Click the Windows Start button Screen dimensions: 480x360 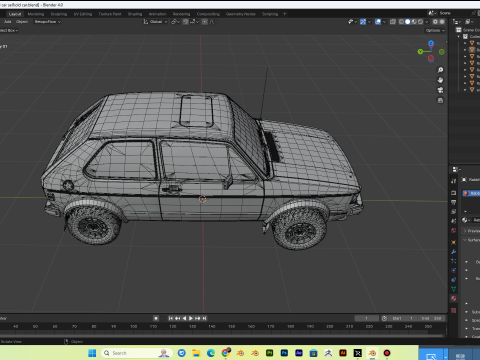[x=92, y=353]
